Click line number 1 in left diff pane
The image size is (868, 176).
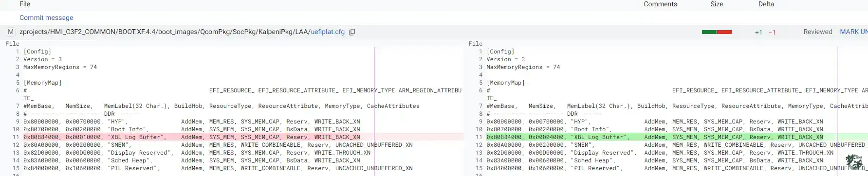[x=18, y=52]
